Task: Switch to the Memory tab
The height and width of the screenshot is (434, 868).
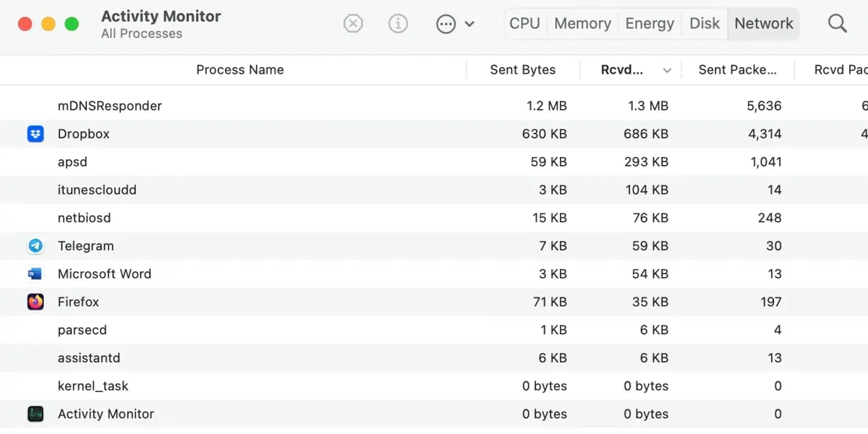Action: click(582, 23)
